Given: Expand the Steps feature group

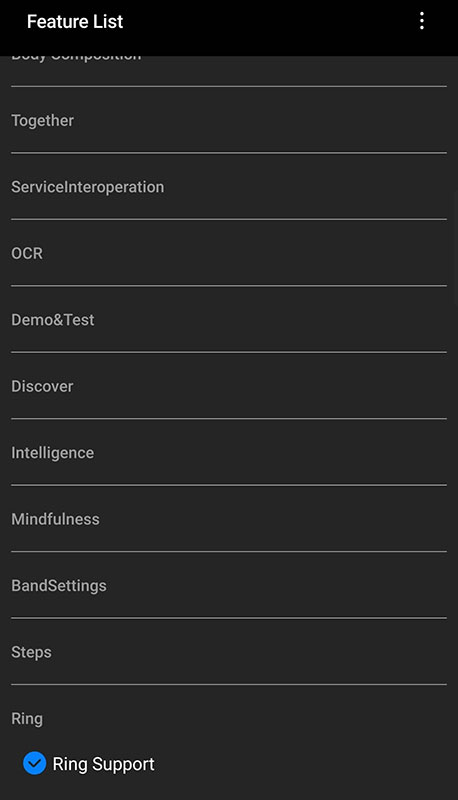Looking at the screenshot, I should (x=229, y=652).
